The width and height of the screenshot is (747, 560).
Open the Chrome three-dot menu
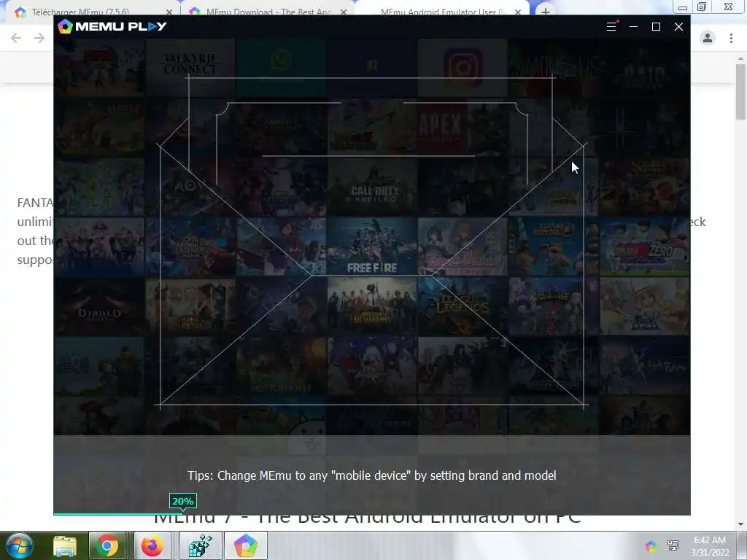(x=731, y=38)
